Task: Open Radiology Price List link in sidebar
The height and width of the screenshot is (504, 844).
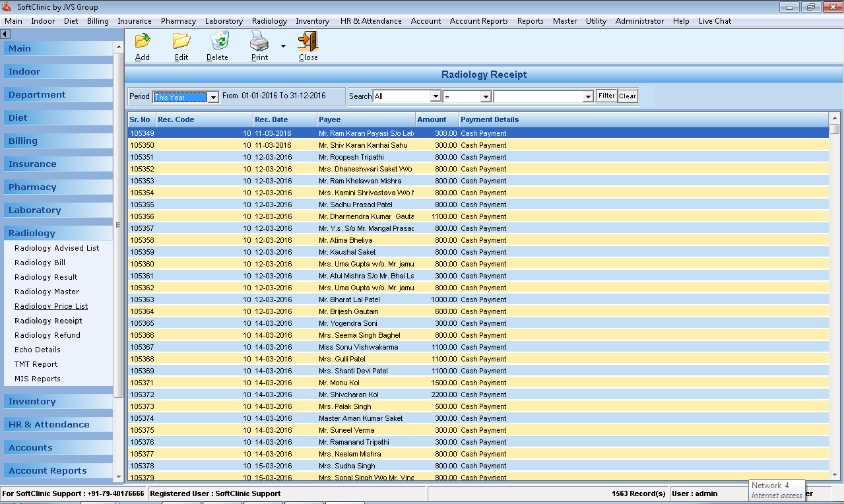Action: [x=51, y=306]
